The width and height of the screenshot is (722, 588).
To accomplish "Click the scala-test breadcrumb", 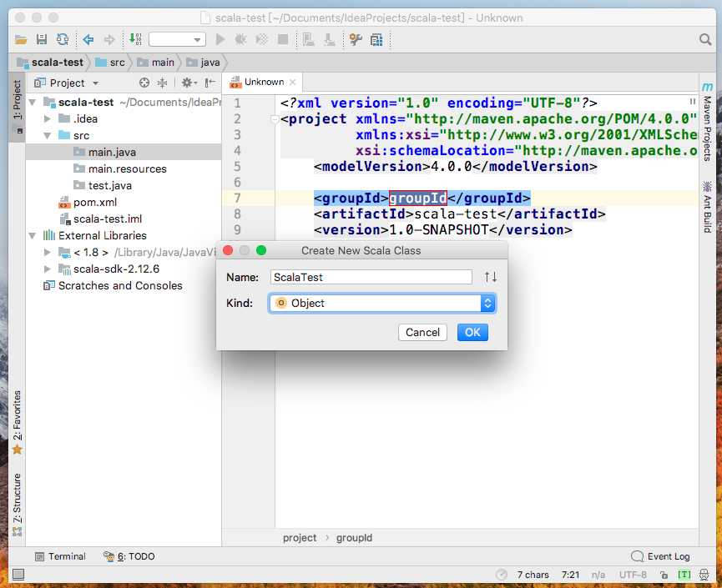I will (x=50, y=62).
